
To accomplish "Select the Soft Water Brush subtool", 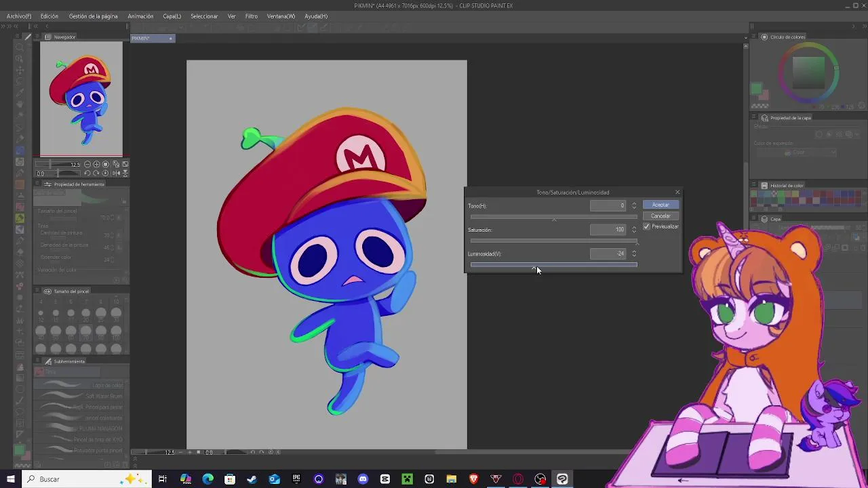I will (x=80, y=396).
